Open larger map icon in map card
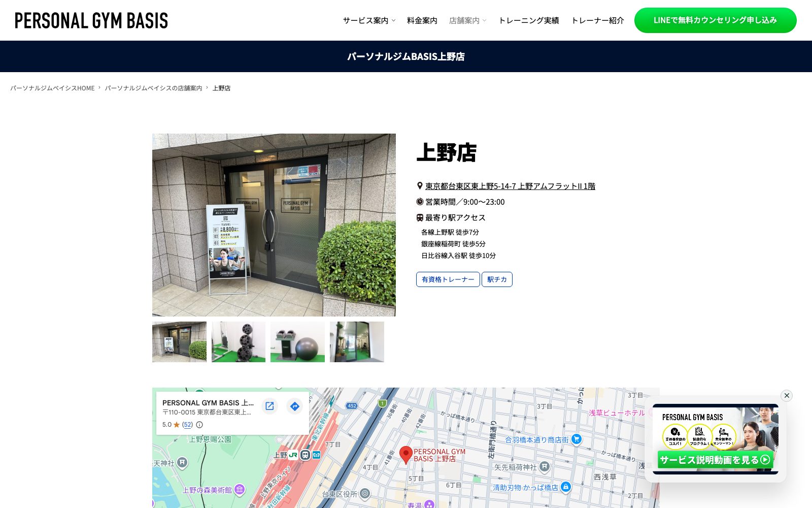 269,406
